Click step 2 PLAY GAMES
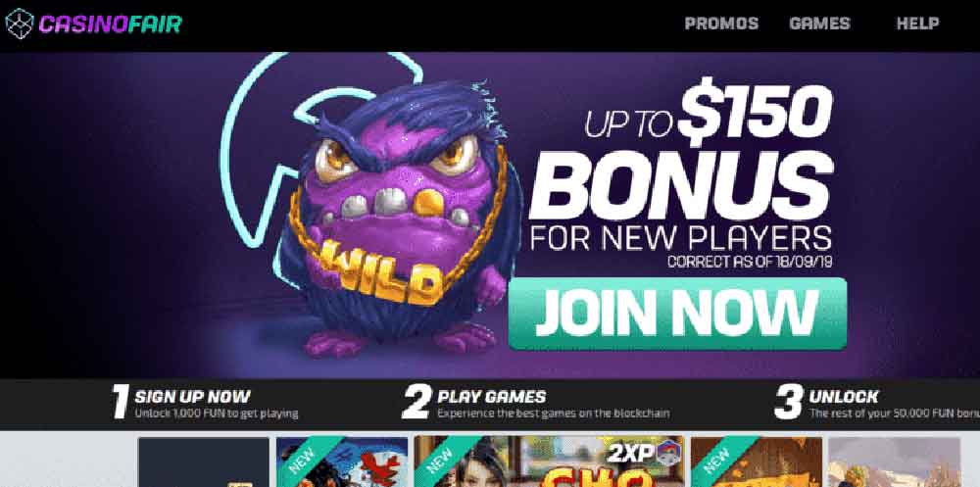 pyautogui.click(x=491, y=396)
